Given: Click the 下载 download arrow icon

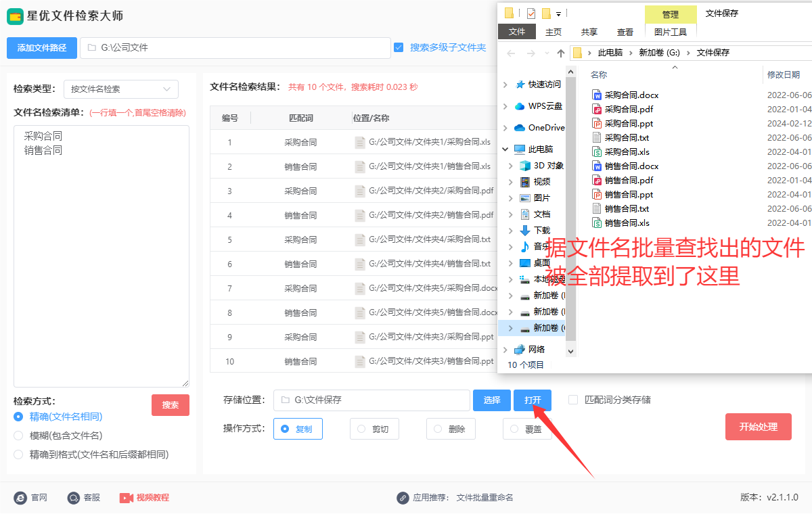Looking at the screenshot, I should point(525,231).
